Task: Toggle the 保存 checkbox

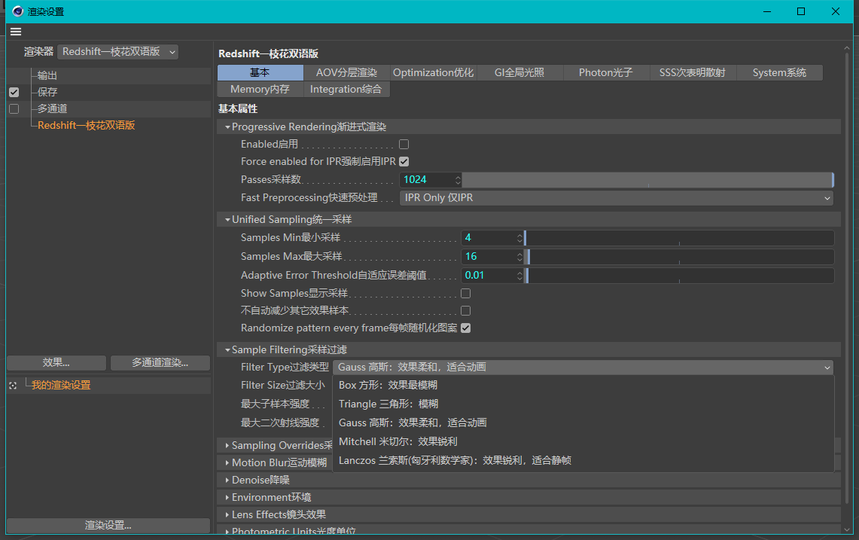Action: [x=14, y=92]
